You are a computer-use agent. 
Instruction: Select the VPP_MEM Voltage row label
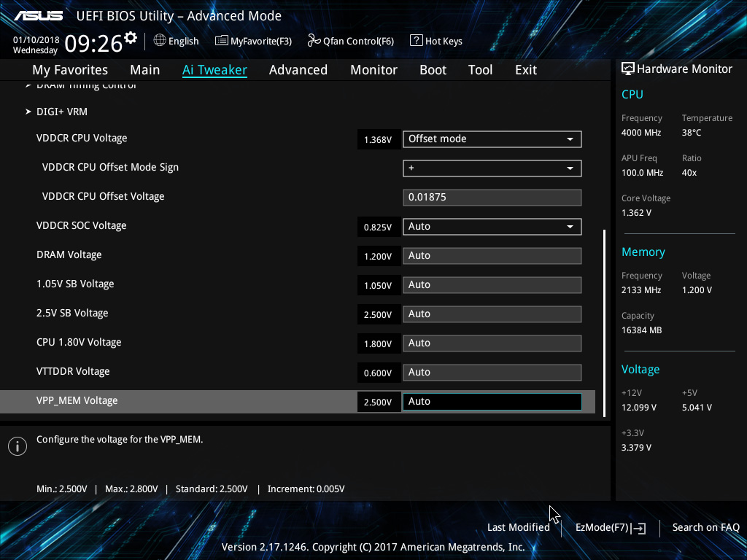pos(77,400)
